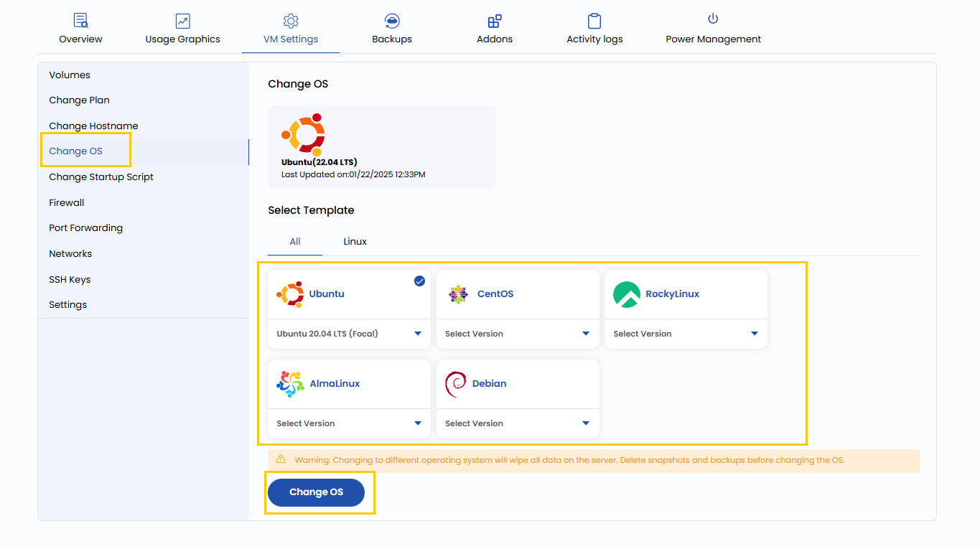Click the AlmaLinux logo icon
This screenshot has height=549, width=980.
tap(290, 384)
